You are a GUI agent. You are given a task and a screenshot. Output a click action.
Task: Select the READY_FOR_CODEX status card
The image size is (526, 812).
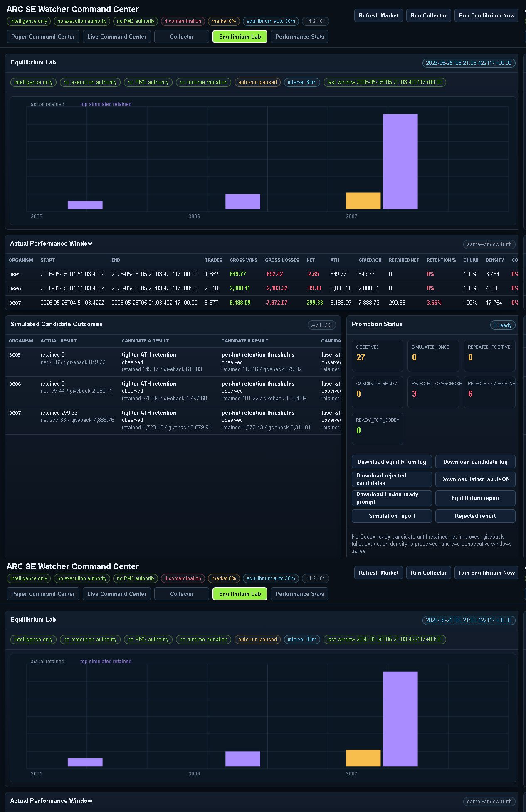377,428
